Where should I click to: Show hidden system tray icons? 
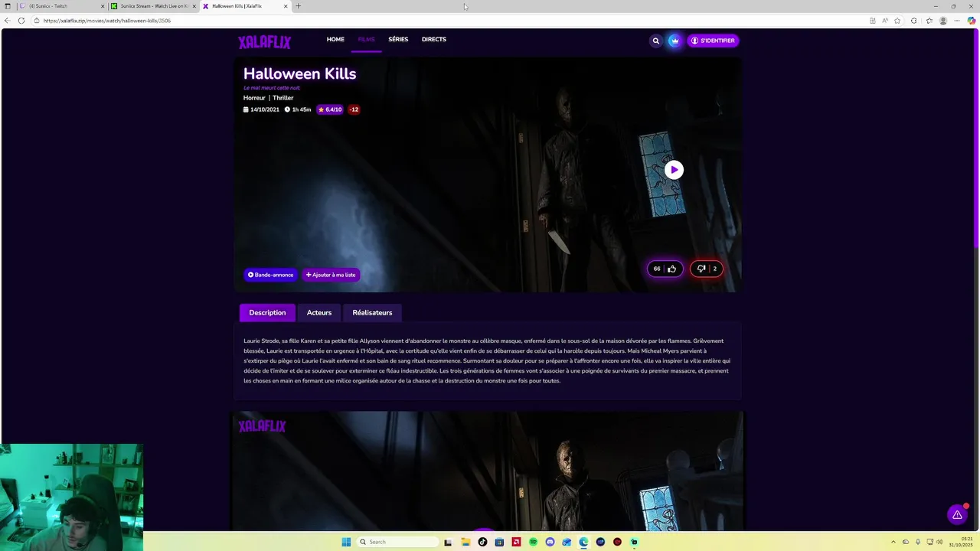[x=893, y=542]
